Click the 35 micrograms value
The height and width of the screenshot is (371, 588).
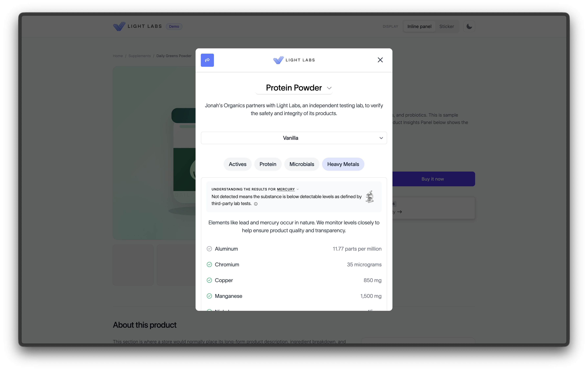pos(364,265)
